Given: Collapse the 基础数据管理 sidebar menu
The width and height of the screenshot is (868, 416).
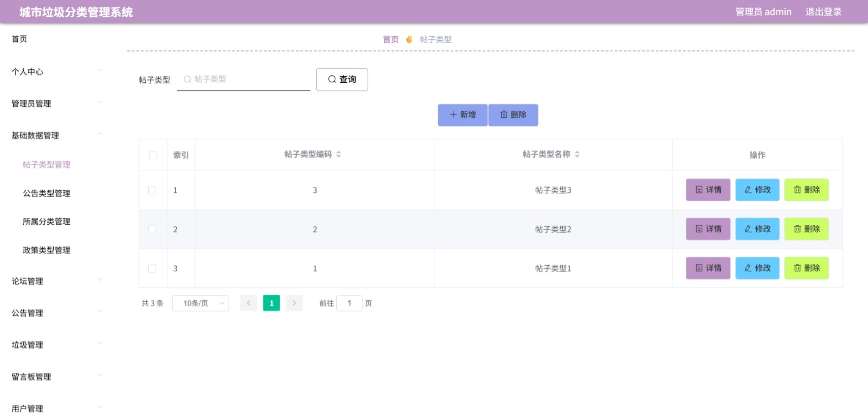Looking at the screenshot, I should pyautogui.click(x=57, y=136).
